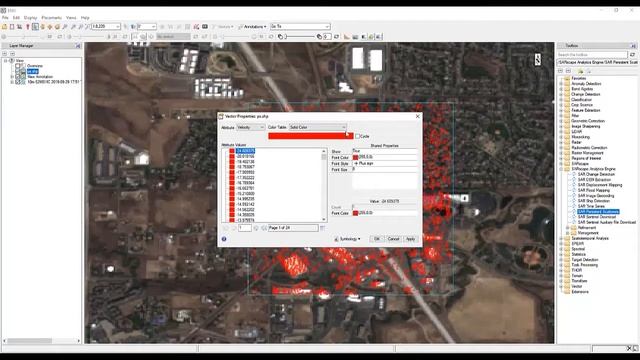The height and width of the screenshot is (360, 640).
Task: Toggle the New Annotation layer checkbox
Action: click(x=18, y=76)
